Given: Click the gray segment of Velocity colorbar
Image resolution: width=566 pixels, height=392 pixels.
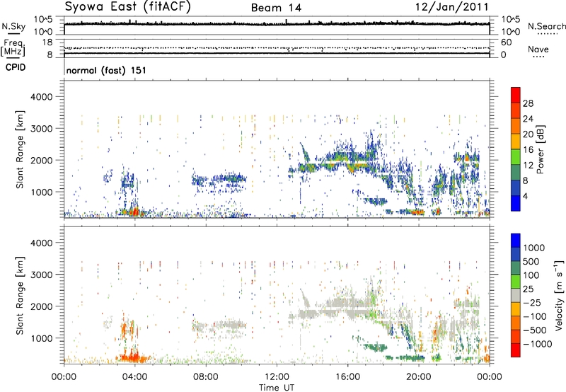Looking at the screenshot, I should click(x=516, y=296).
